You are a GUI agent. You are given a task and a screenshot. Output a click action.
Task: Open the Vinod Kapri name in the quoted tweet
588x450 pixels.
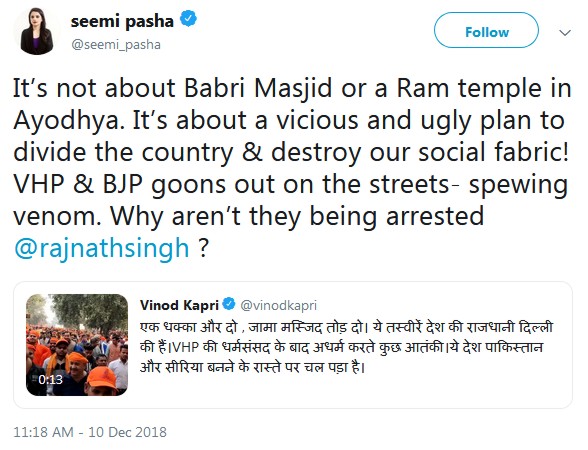179,305
